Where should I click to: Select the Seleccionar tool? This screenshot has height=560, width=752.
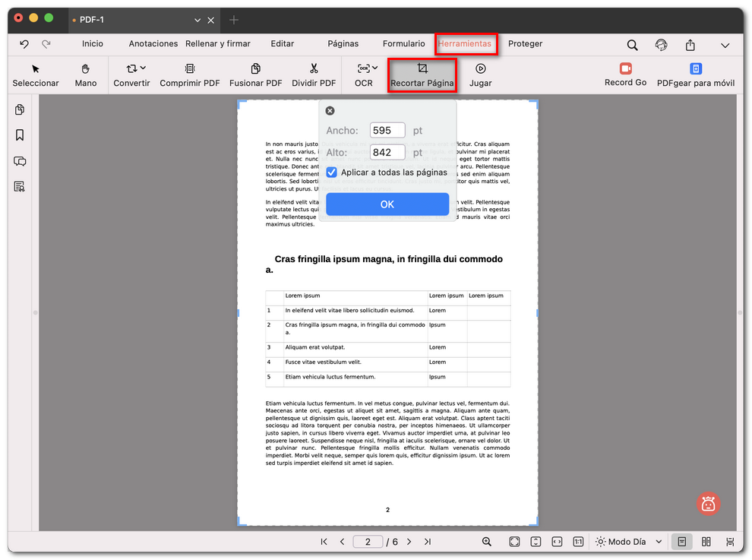click(x=36, y=74)
